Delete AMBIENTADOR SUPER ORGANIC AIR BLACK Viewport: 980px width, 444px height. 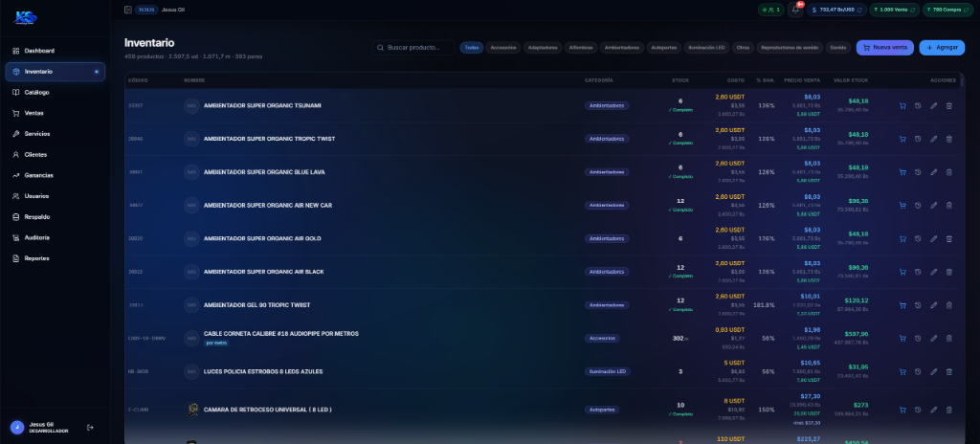pyautogui.click(x=948, y=272)
